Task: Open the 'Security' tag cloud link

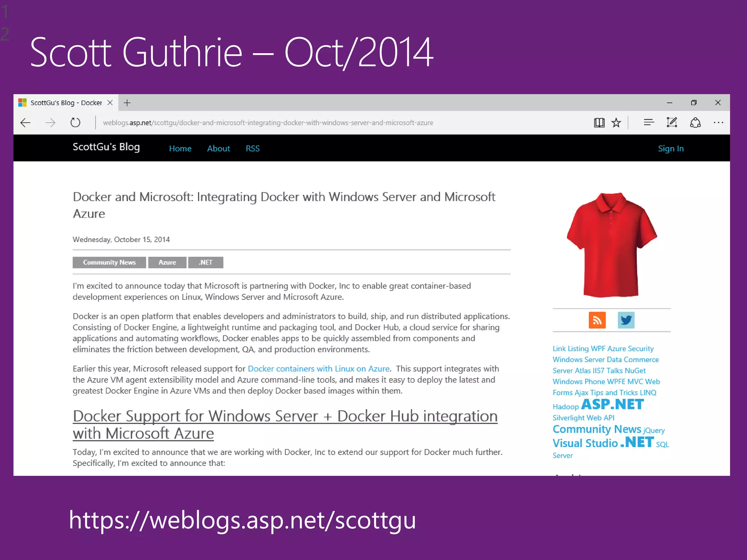Action: pos(641,349)
